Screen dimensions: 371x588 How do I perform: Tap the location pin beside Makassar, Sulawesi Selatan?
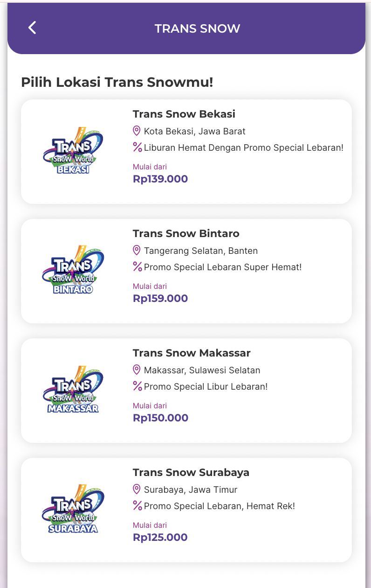(x=137, y=370)
